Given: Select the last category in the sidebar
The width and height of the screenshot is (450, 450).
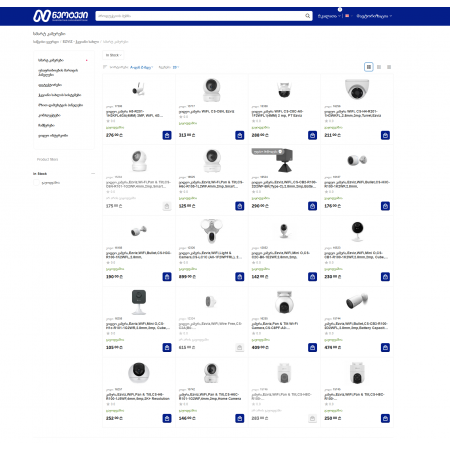Looking at the screenshot, I should click(53, 136).
